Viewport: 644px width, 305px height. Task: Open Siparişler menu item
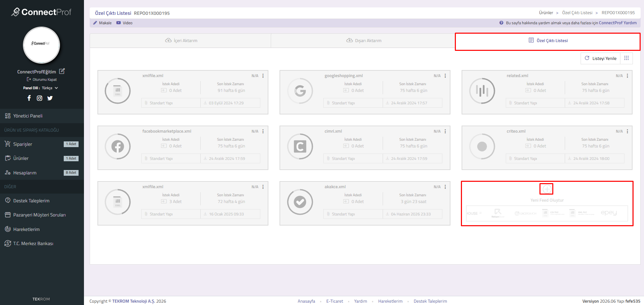point(42,144)
